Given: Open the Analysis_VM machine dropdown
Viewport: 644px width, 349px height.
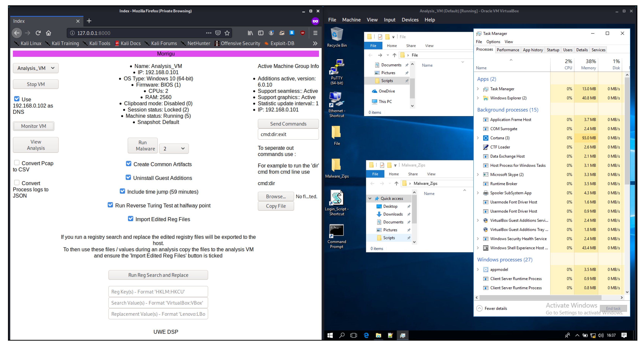Looking at the screenshot, I should click(36, 68).
